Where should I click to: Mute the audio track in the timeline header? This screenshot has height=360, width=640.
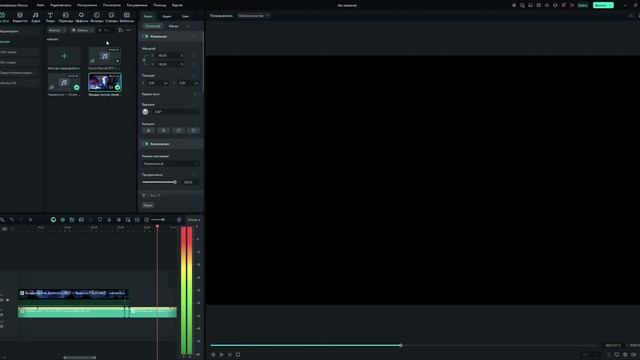point(2,315)
